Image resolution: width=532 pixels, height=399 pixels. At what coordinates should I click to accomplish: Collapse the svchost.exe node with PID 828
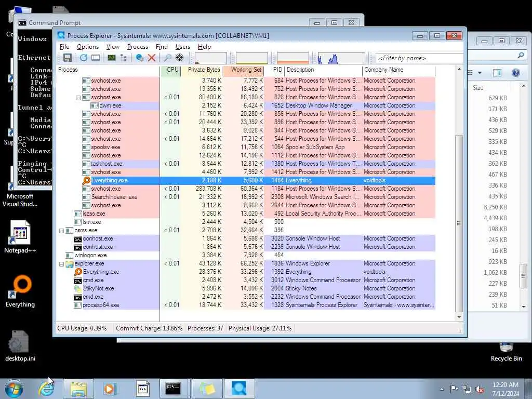click(78, 98)
